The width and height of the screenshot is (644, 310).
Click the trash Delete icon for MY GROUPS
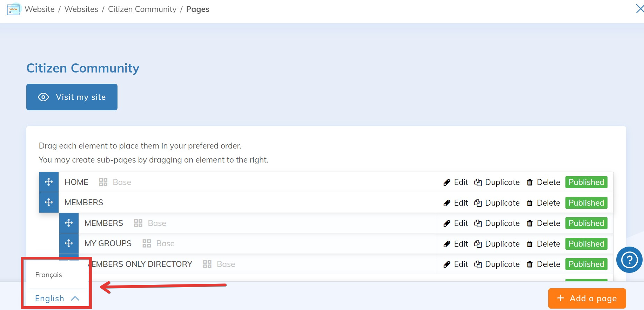(x=530, y=244)
